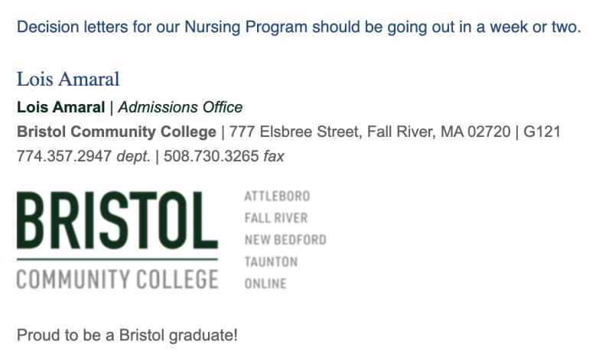Click the Taunton campus label

click(271, 262)
